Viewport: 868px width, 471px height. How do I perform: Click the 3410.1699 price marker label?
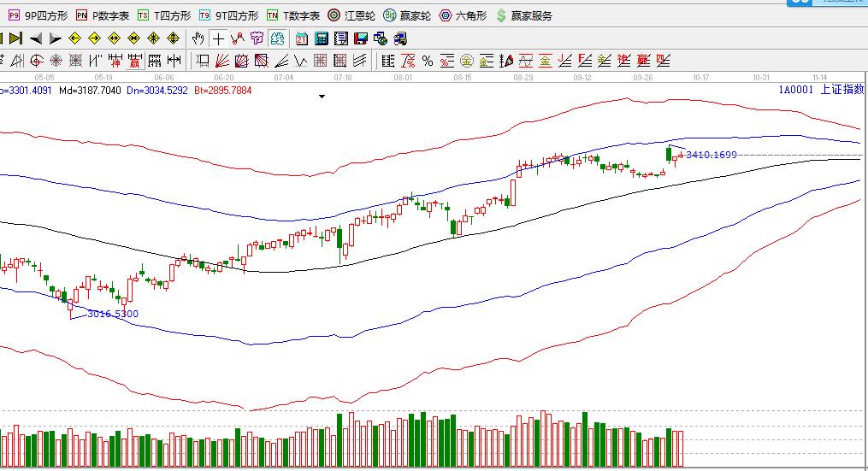point(711,155)
